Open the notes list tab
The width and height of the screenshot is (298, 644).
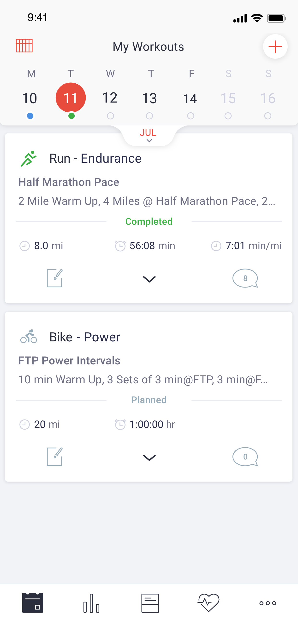click(x=150, y=603)
